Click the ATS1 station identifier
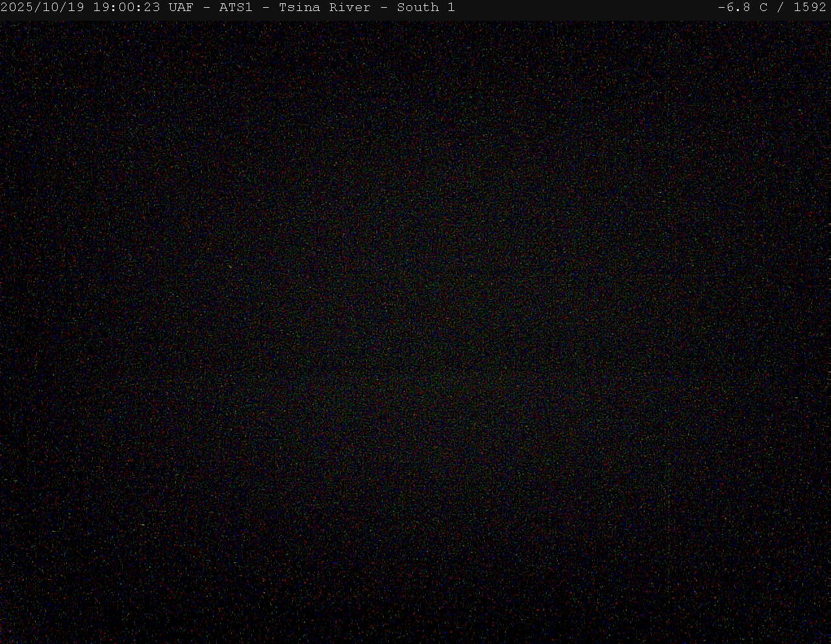 [236, 8]
